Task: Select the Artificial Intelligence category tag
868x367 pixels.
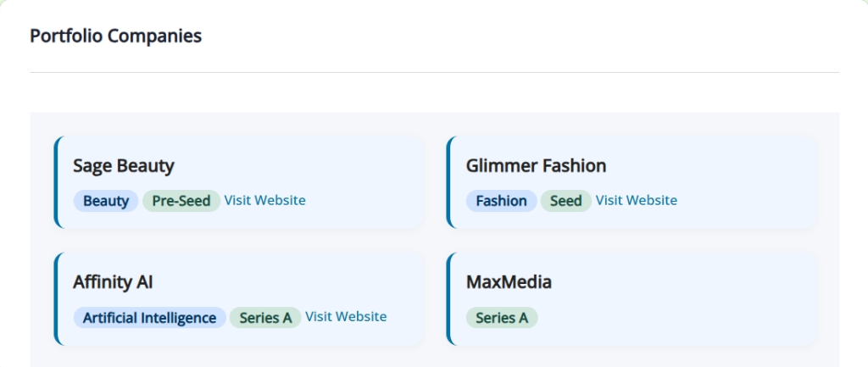Action: 149,318
